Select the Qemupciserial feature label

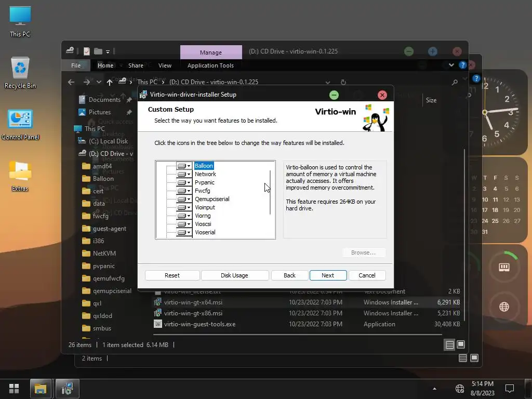click(212, 199)
